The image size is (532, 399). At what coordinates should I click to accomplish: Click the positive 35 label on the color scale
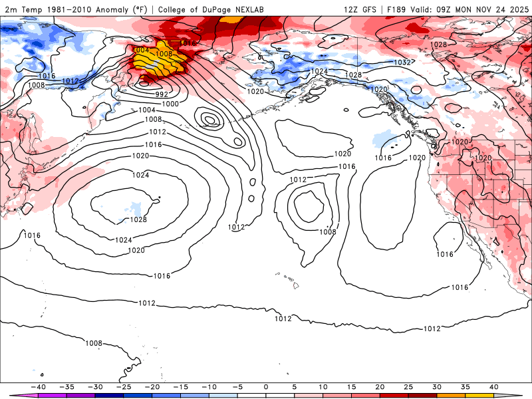[465, 387]
